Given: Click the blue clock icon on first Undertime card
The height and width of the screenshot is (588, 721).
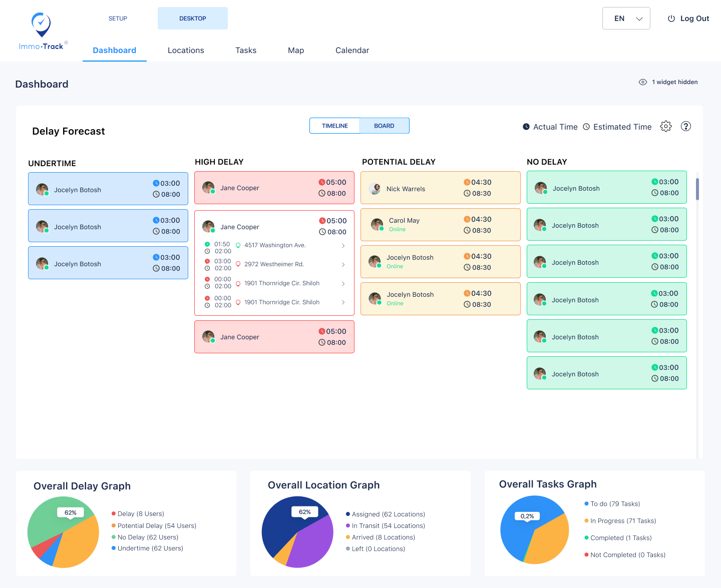Looking at the screenshot, I should 156,183.
